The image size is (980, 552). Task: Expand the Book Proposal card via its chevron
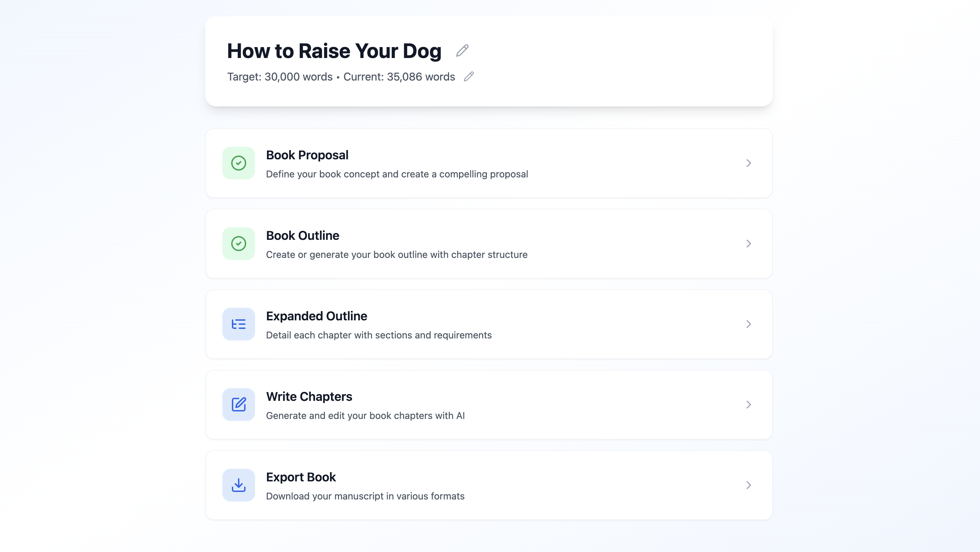click(x=749, y=163)
